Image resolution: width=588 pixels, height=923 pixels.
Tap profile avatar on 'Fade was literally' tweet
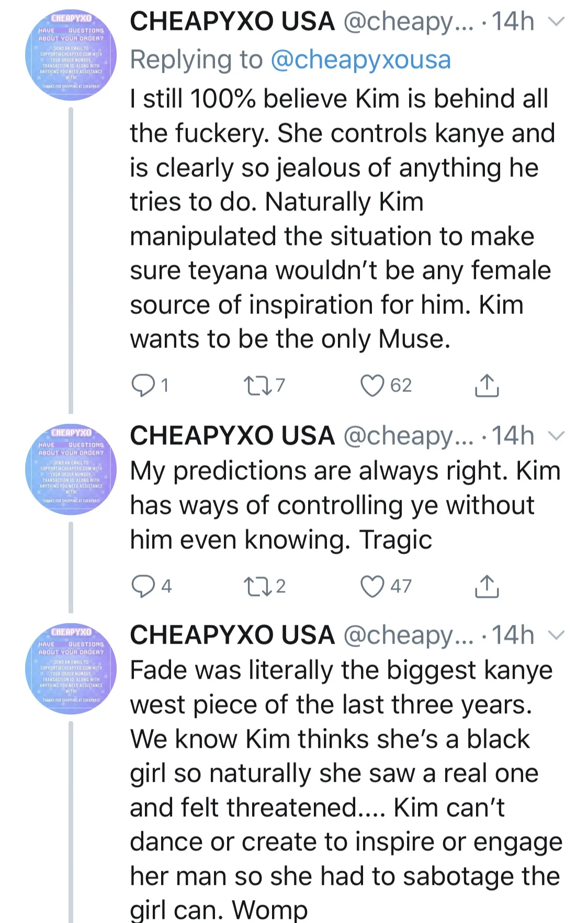71,669
